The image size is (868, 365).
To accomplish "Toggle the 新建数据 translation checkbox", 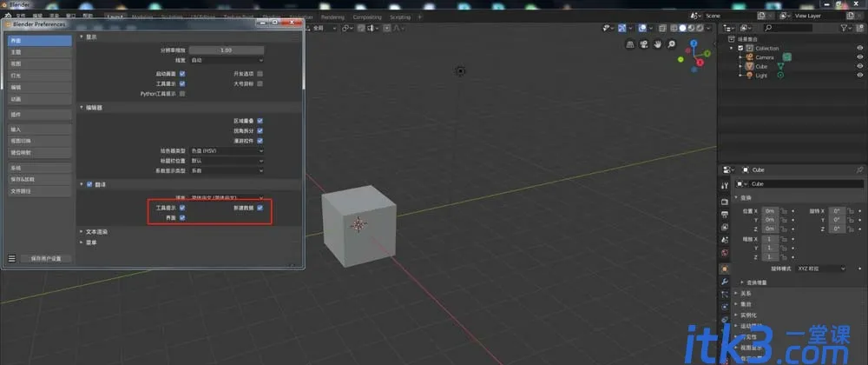I will tap(260, 208).
